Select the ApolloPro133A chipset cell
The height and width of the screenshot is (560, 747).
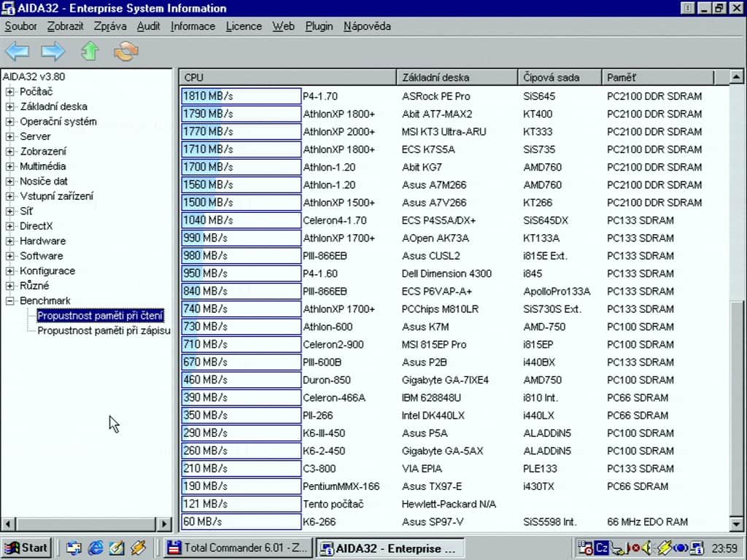[557, 292]
